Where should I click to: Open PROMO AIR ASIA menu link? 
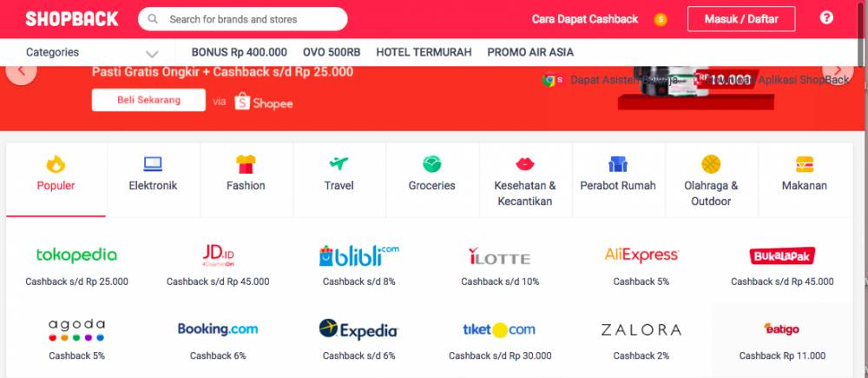pyautogui.click(x=530, y=53)
